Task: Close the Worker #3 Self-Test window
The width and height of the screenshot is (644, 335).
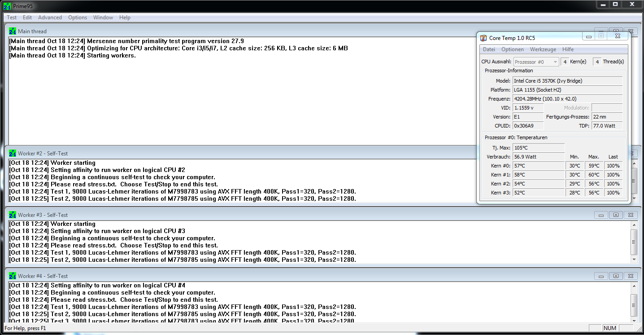Action: 631,215
